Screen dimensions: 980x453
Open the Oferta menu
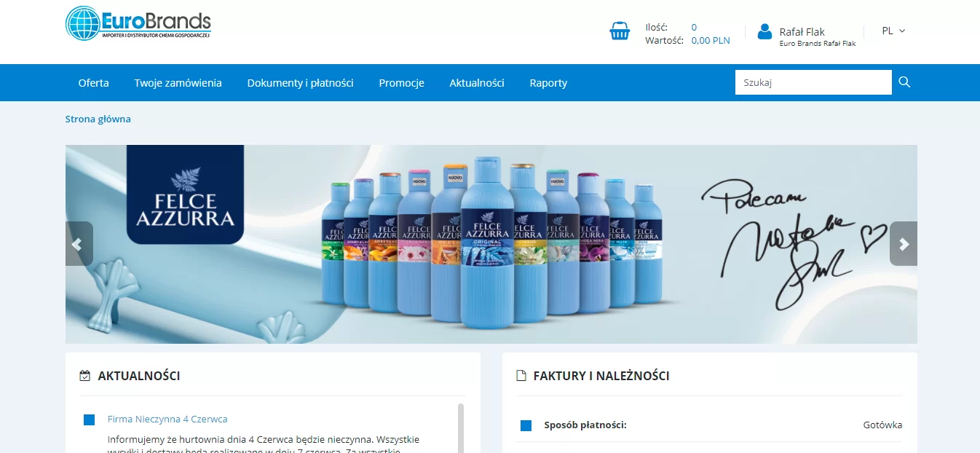tap(94, 83)
